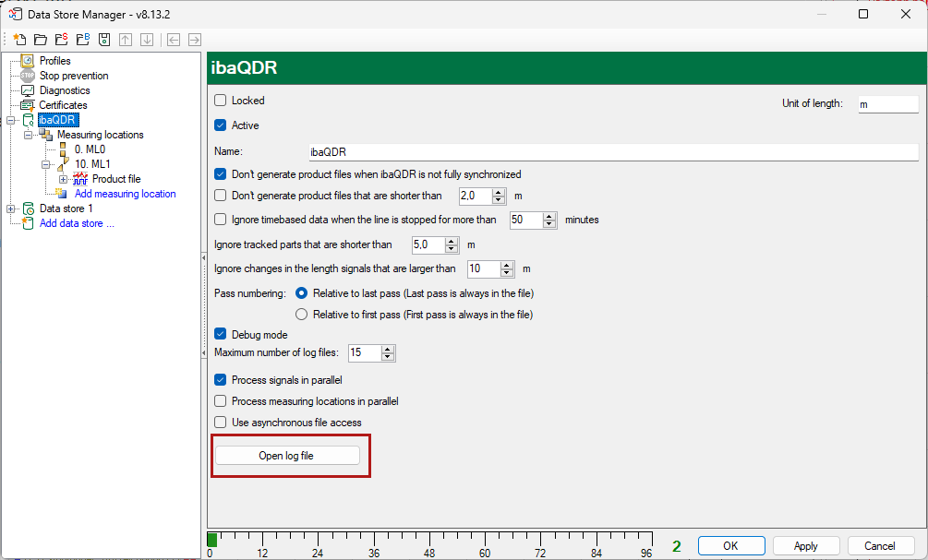Uncheck Process signals in parallel
Screen dimensions: 928x560
[x=220, y=380]
